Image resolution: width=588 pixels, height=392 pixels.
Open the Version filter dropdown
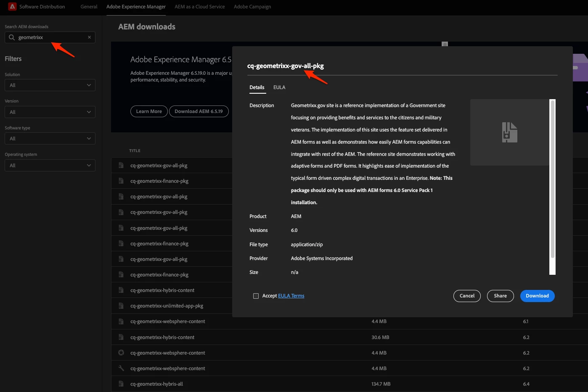point(50,112)
